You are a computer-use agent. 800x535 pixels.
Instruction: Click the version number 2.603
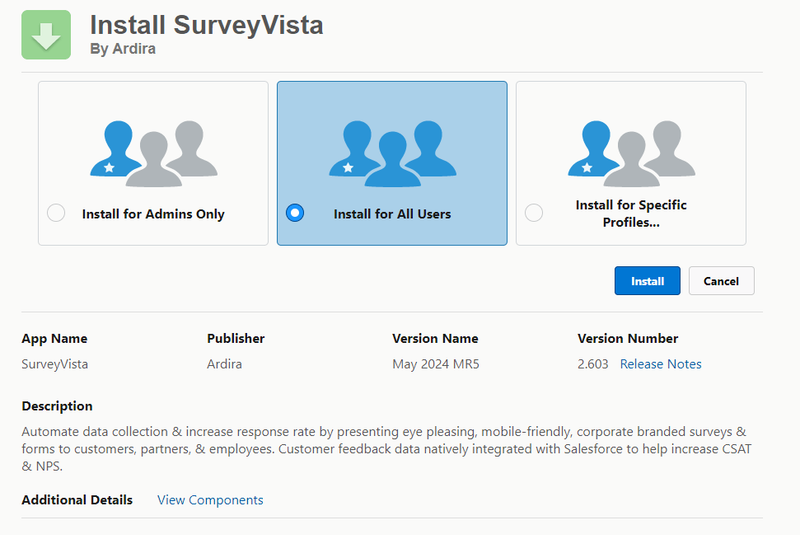coord(593,364)
